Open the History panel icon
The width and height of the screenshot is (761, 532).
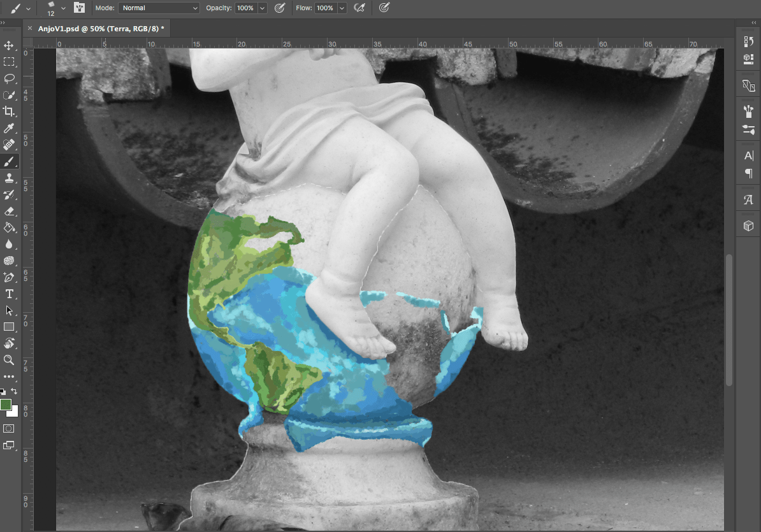pyautogui.click(x=748, y=42)
